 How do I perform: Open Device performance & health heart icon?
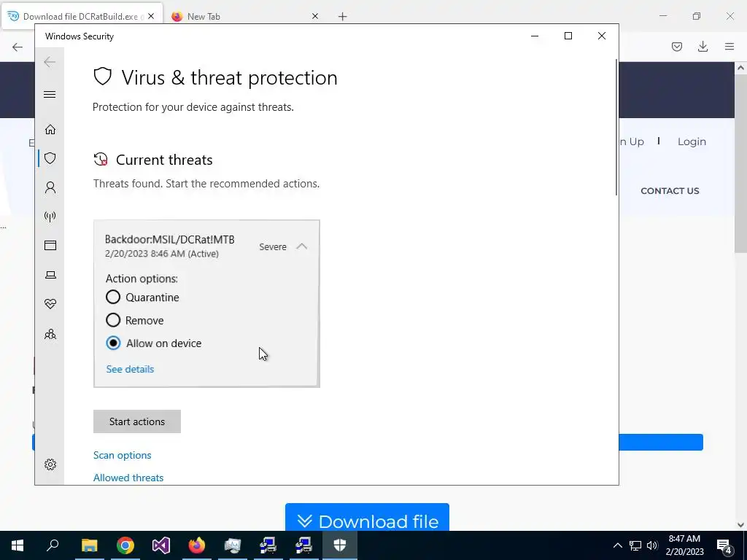pos(50,304)
